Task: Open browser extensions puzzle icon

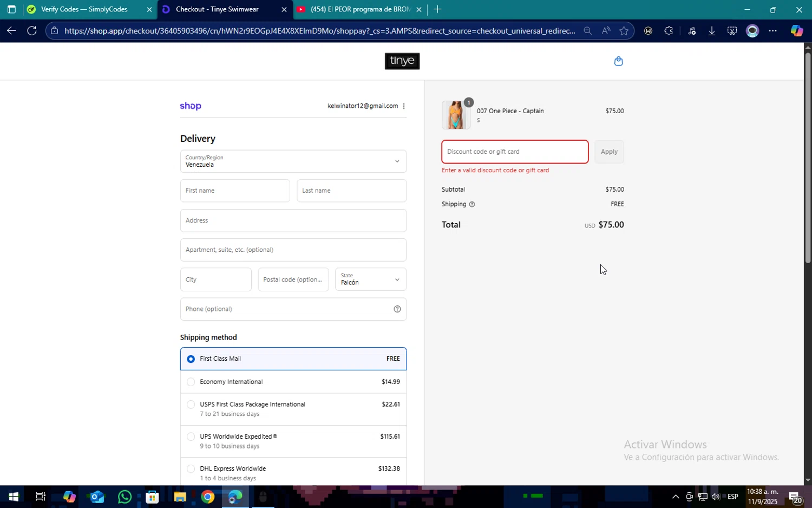Action: tap(669, 31)
